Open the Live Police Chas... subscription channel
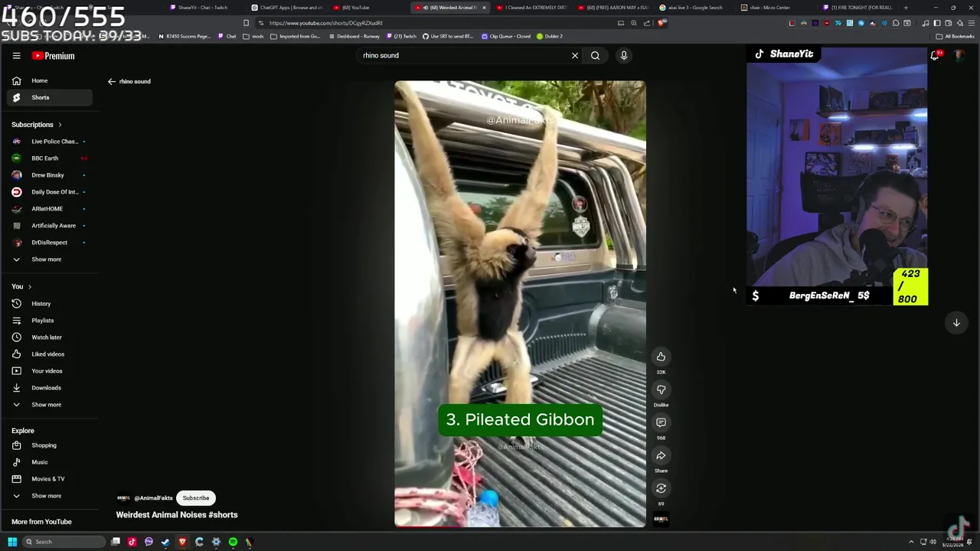Viewport: 980px width, 551px height. tap(50, 142)
